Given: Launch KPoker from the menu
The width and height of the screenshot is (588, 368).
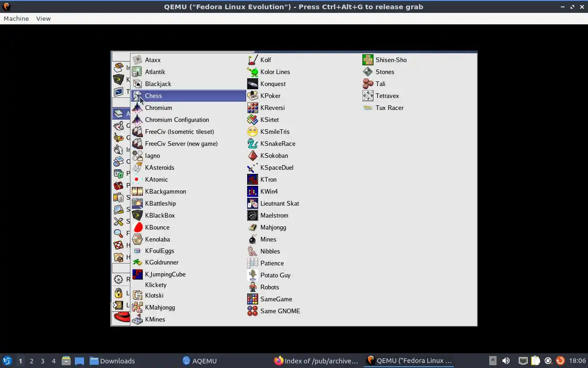Looking at the screenshot, I should 304,96.
